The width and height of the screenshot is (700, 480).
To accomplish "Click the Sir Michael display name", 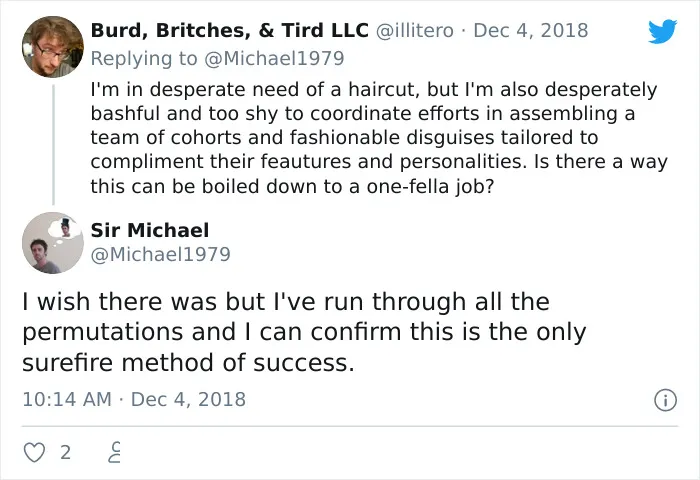I will pos(150,230).
